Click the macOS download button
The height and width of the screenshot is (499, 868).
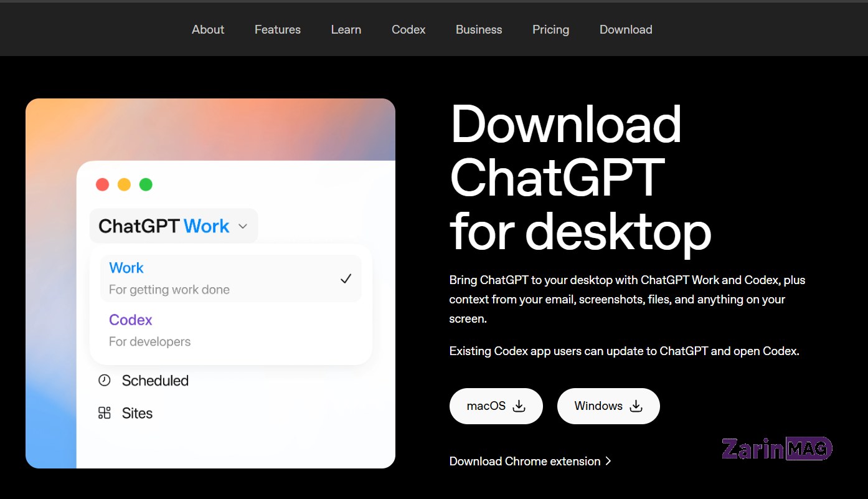(496, 406)
